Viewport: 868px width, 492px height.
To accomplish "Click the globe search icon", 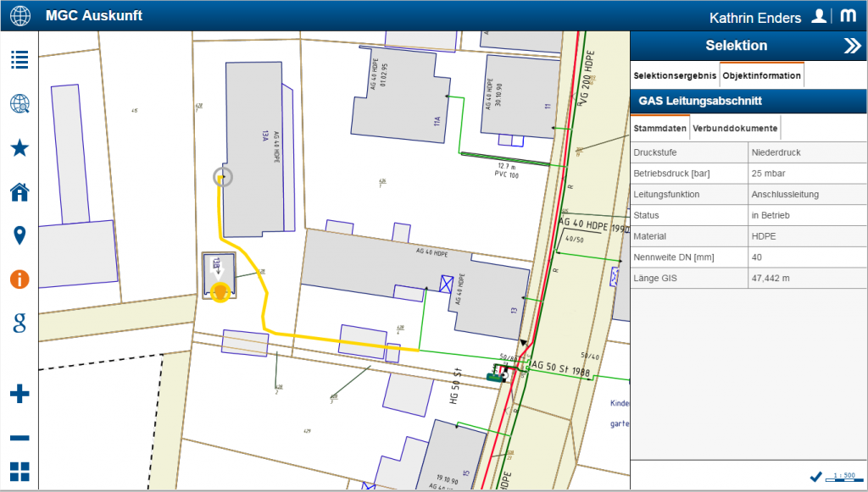I will pyautogui.click(x=19, y=104).
